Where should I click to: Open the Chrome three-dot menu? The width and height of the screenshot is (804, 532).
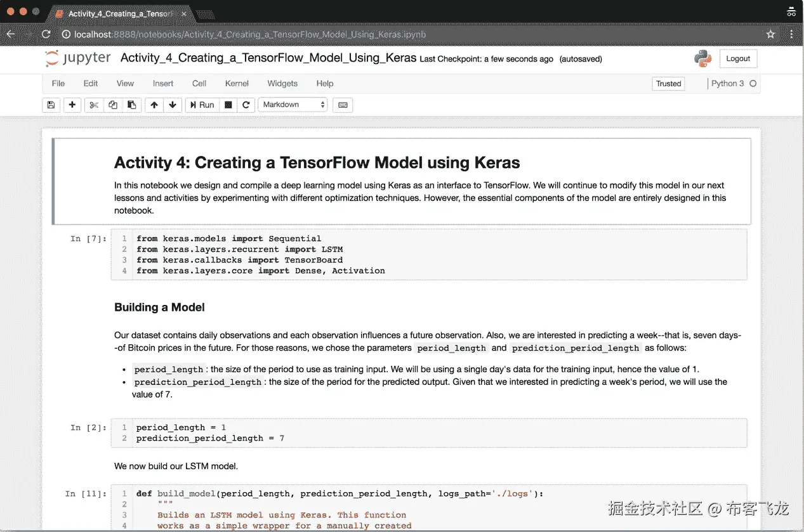point(792,34)
